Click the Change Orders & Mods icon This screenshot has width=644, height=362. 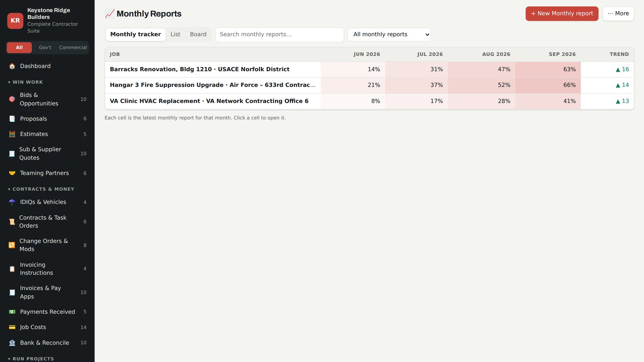click(12, 245)
